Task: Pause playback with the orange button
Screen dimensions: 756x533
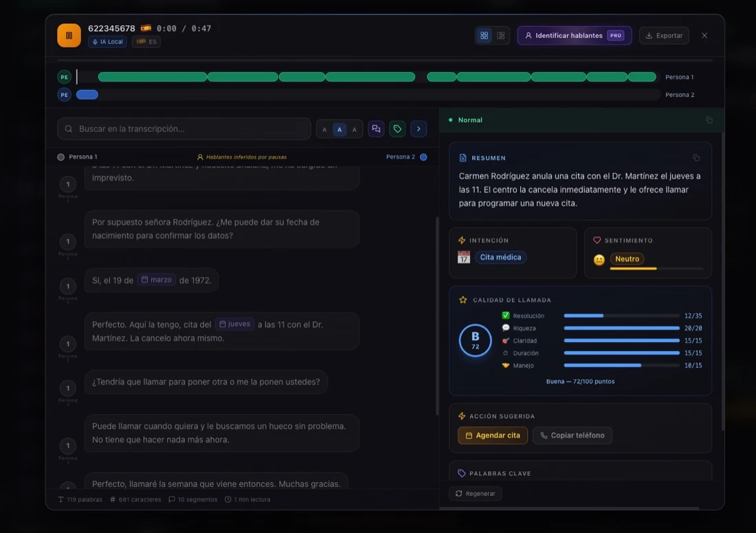Action: pos(69,36)
